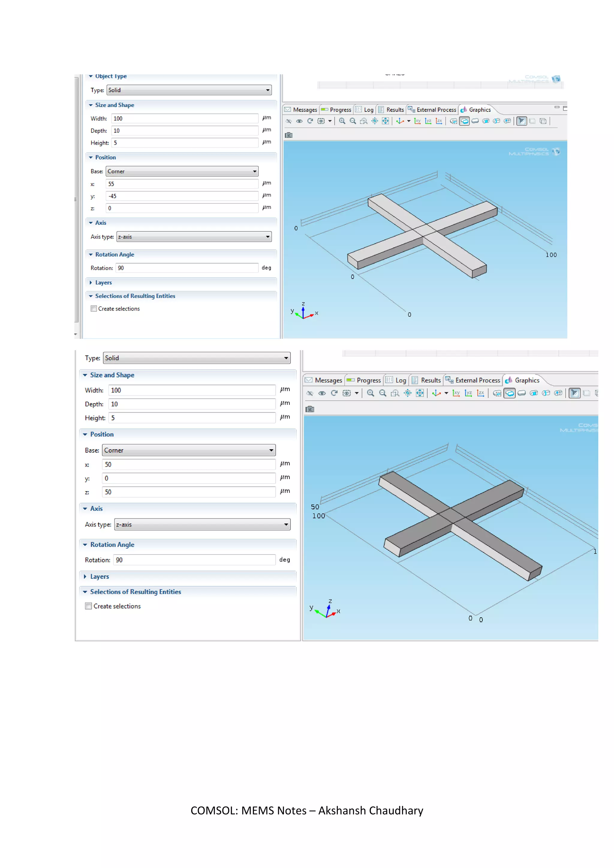Image resolution: width=614 pixels, height=868 pixels.
Task: Switch to Progress tab in upper window
Action: coord(336,110)
